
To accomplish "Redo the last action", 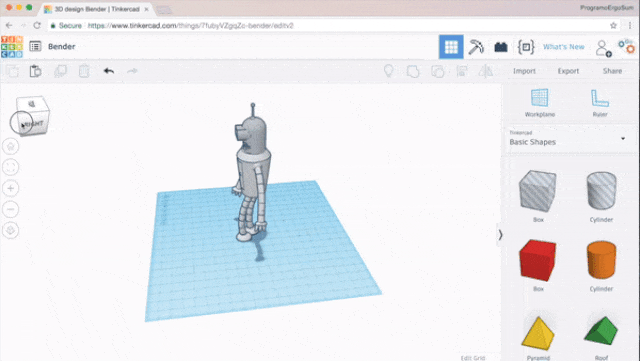I will click(132, 71).
